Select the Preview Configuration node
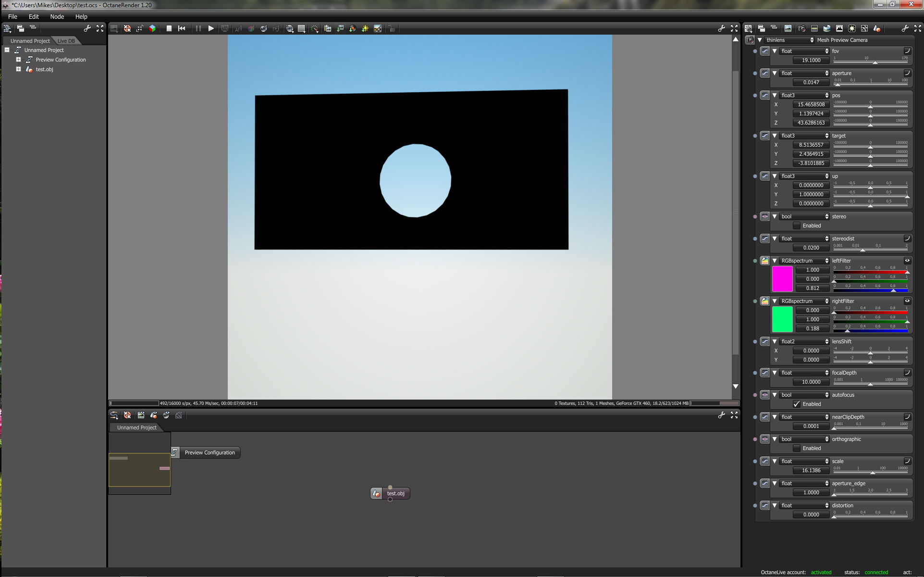 [209, 452]
